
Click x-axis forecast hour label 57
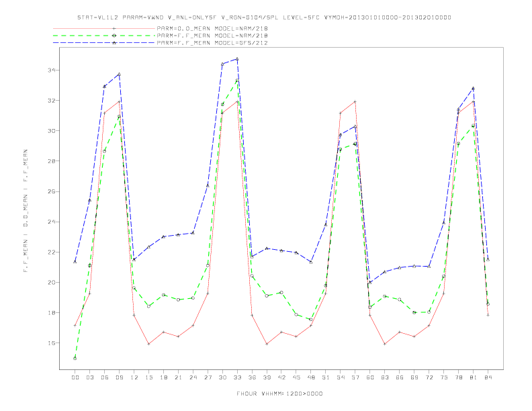point(355,377)
